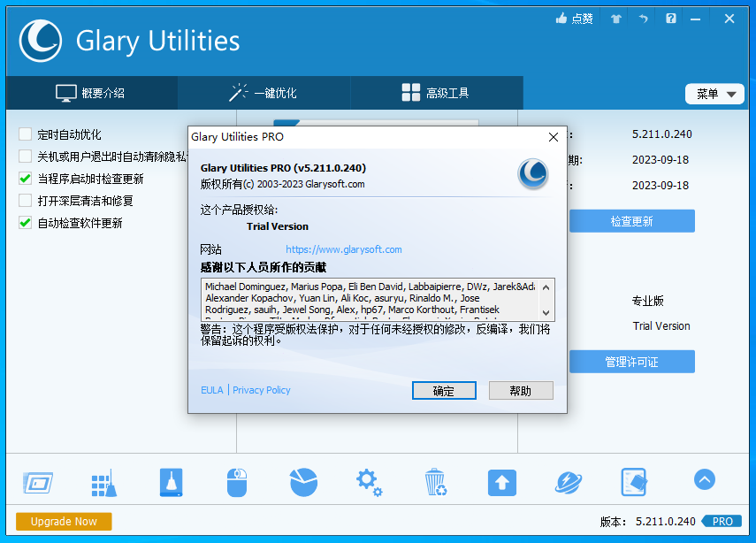Image resolution: width=756 pixels, height=543 pixels.
Task: Open the Privacy Policy link
Action: (x=261, y=390)
